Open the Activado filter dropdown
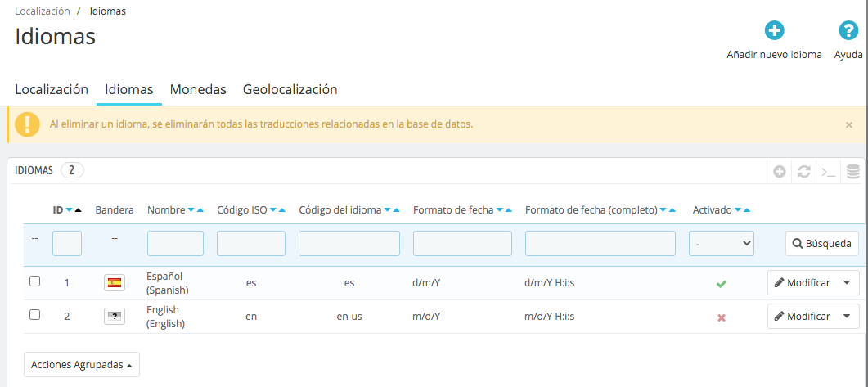 [722, 244]
